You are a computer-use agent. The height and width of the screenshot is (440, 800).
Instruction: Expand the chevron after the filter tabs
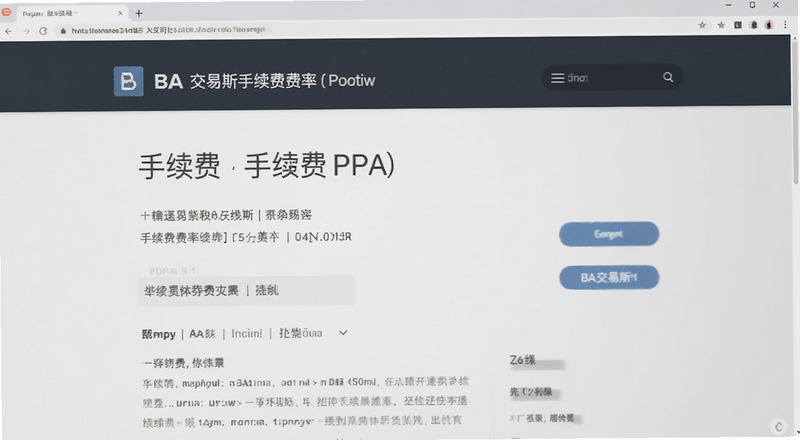[x=343, y=333]
